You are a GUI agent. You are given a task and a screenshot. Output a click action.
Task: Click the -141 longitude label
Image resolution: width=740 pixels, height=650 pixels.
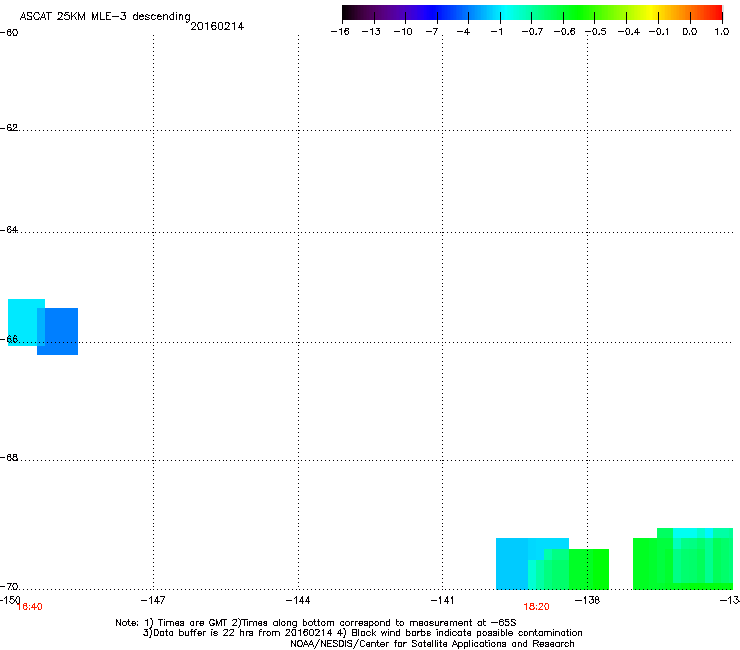(x=442, y=600)
